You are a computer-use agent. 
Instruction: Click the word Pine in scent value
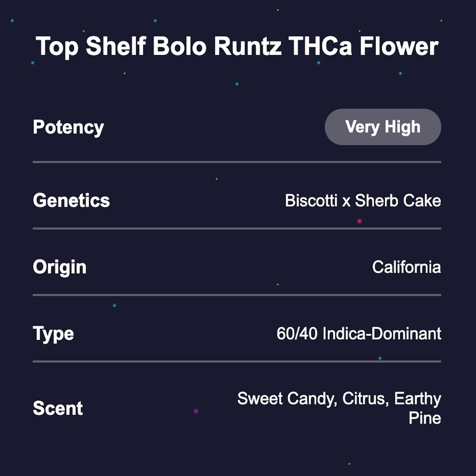click(425, 418)
